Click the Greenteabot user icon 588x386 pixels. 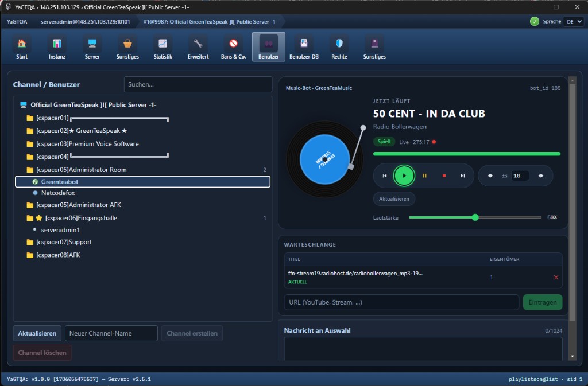[x=35, y=182]
